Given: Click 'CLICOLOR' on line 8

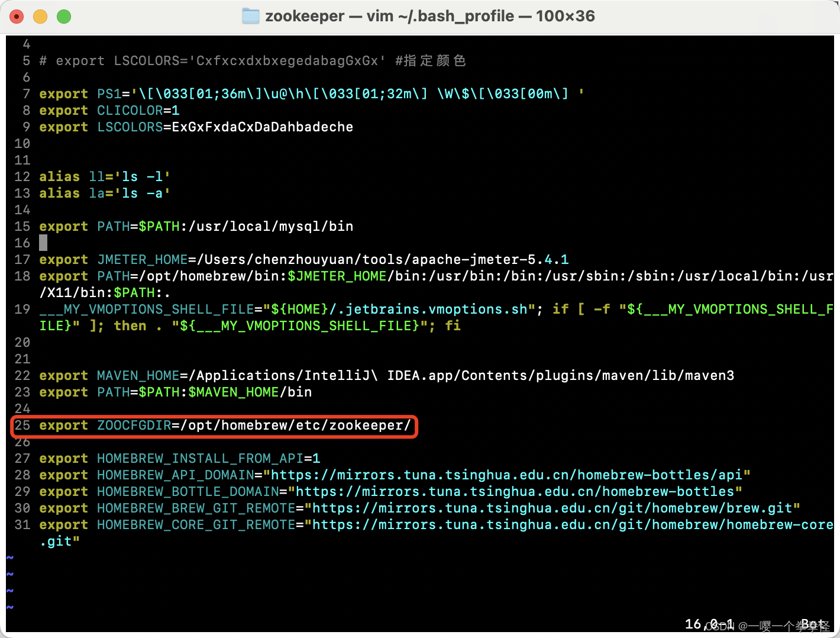Looking at the screenshot, I should click(130, 111).
